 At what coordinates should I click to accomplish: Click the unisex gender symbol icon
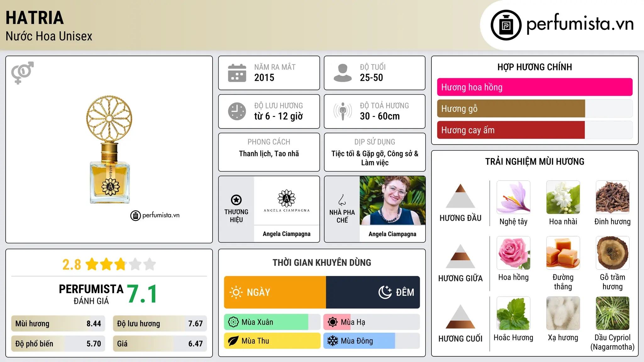click(x=22, y=73)
